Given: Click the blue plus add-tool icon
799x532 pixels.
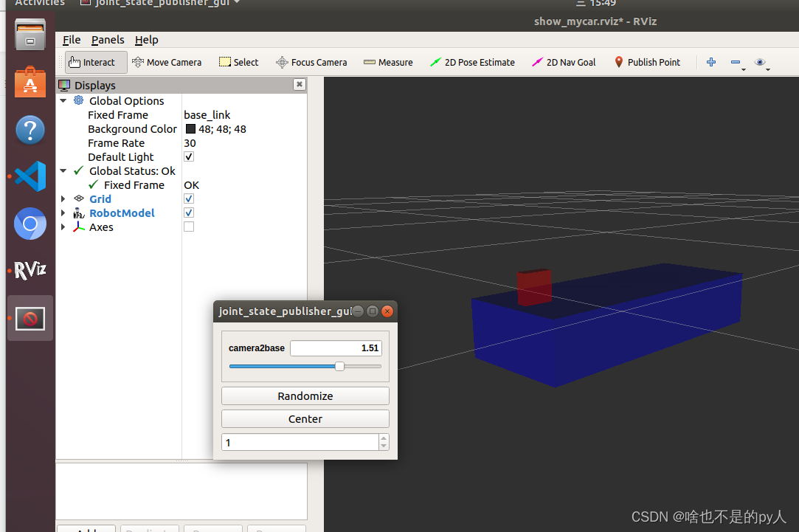Looking at the screenshot, I should point(711,62).
